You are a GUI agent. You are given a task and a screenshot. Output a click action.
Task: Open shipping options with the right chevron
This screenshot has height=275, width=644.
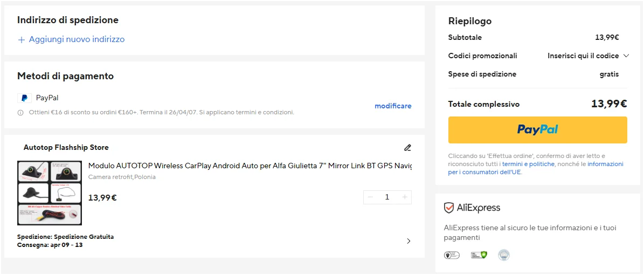[408, 241]
